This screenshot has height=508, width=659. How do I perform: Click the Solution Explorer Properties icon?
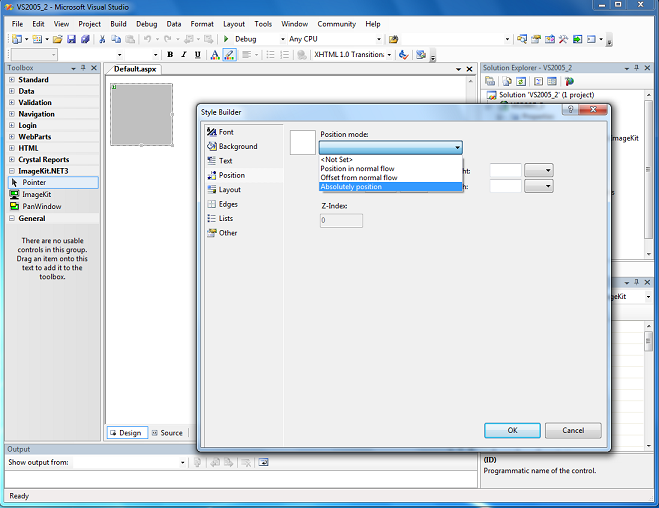490,82
